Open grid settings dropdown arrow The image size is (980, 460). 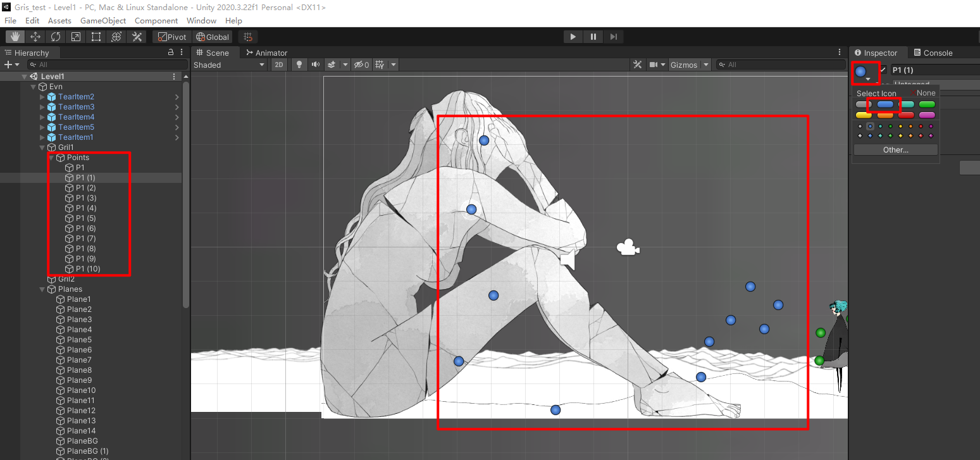click(394, 65)
